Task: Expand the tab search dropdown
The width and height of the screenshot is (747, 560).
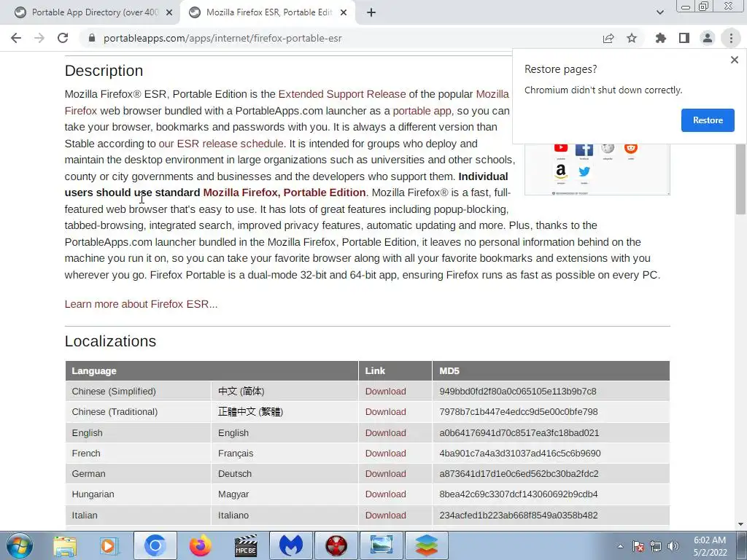Action: coord(659,12)
